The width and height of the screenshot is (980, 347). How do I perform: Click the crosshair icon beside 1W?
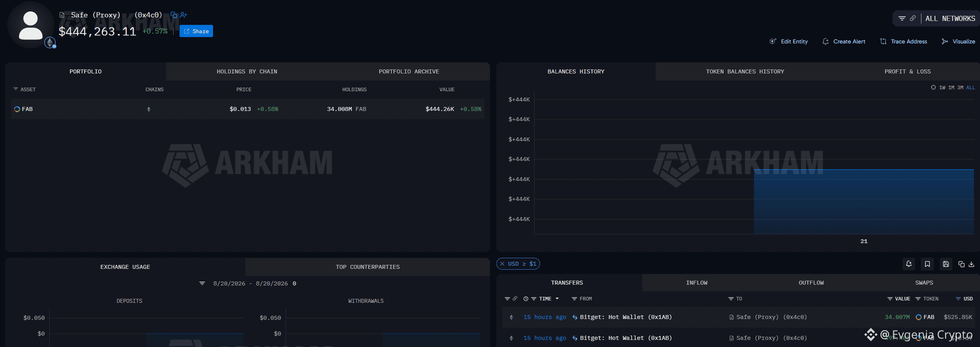click(933, 88)
